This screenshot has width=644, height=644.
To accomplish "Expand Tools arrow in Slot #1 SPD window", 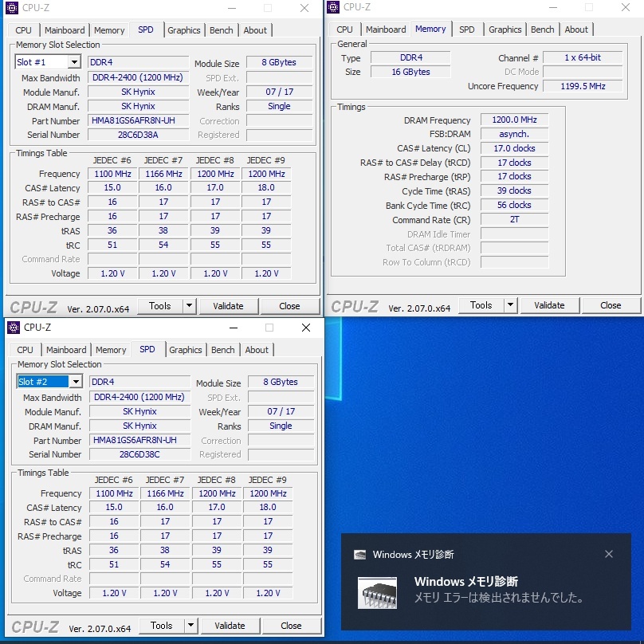I will 190,305.
